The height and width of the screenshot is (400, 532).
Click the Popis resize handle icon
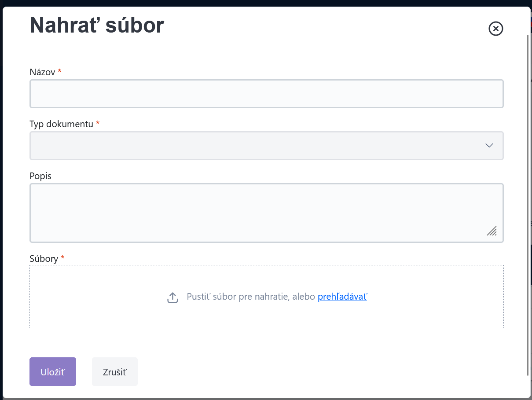492,231
